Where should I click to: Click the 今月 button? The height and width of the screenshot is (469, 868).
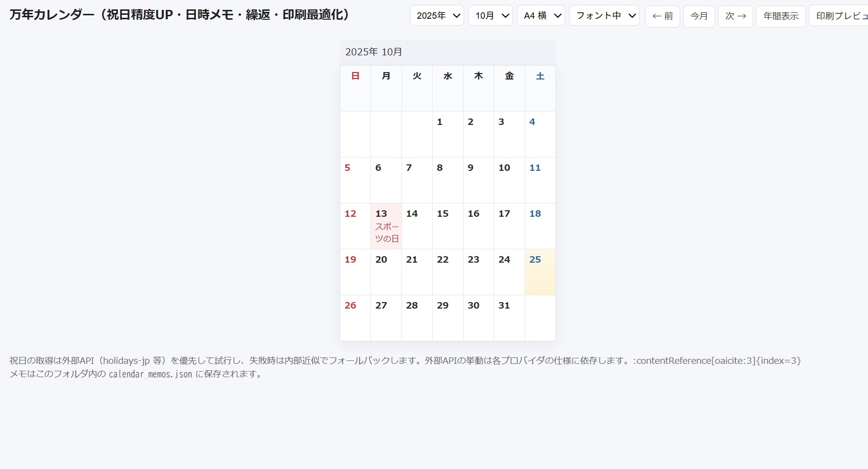coord(699,16)
